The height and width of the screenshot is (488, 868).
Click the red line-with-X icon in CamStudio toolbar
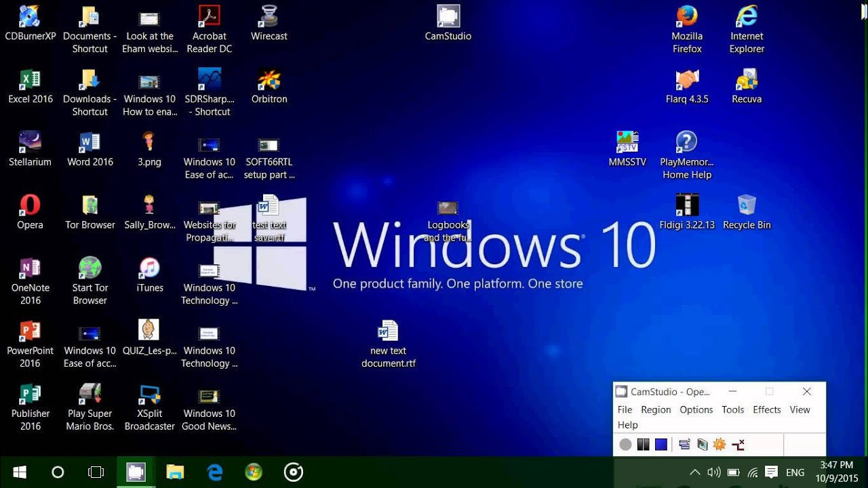(738, 445)
